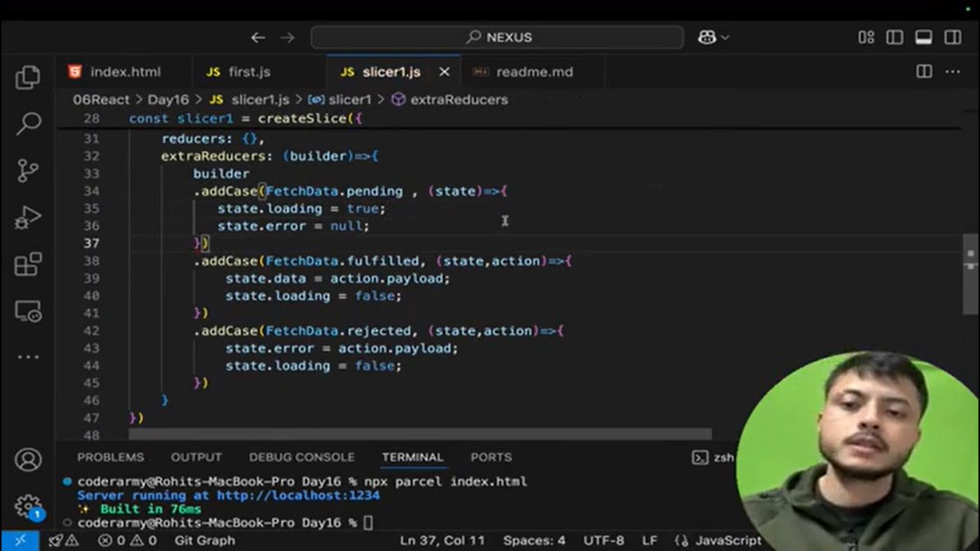Click the Git Graph status bar button
The image size is (980, 551).
203,540
